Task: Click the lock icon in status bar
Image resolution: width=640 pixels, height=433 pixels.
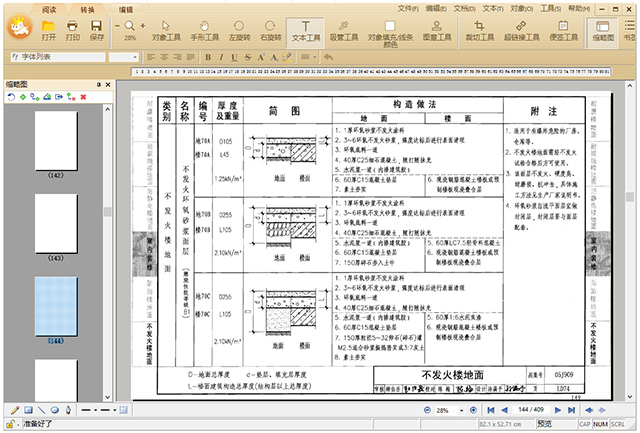Action: (11, 424)
